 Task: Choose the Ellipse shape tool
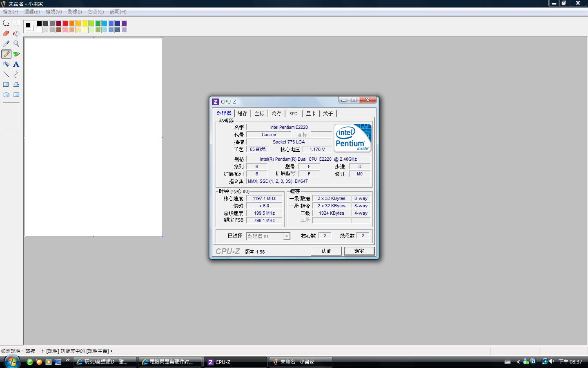point(6,95)
